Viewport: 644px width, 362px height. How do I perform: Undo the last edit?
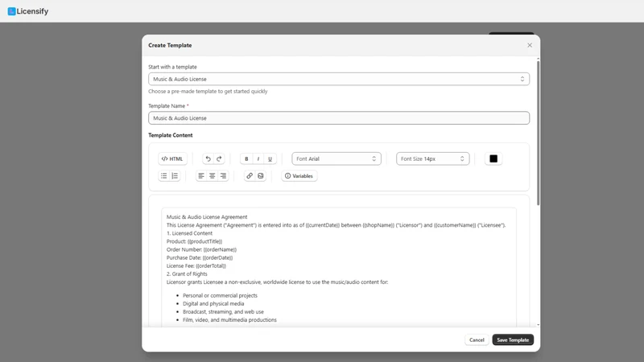click(x=208, y=158)
